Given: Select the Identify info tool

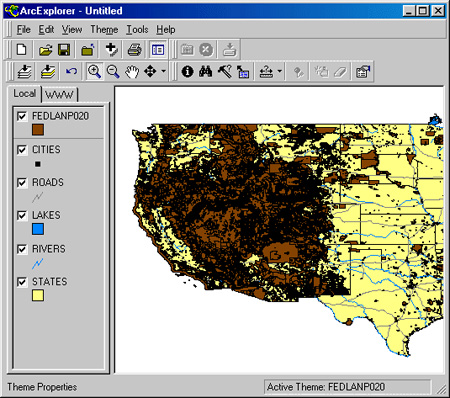Looking at the screenshot, I should tap(187, 71).
